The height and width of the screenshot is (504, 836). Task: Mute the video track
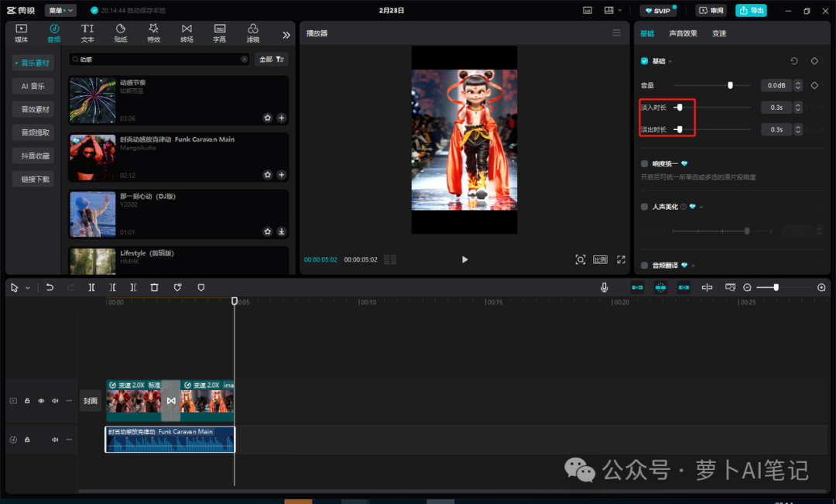(55, 400)
